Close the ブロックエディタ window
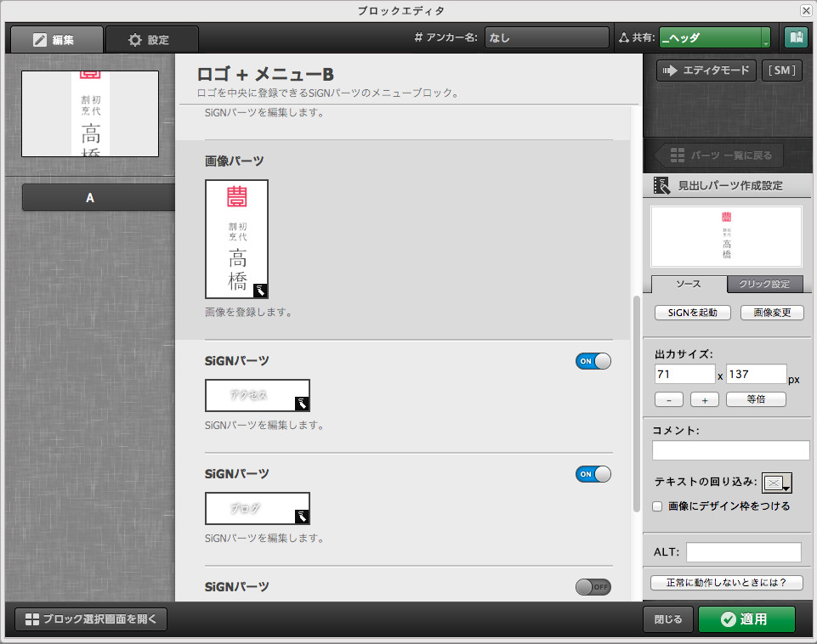This screenshot has width=817, height=644. tap(806, 10)
